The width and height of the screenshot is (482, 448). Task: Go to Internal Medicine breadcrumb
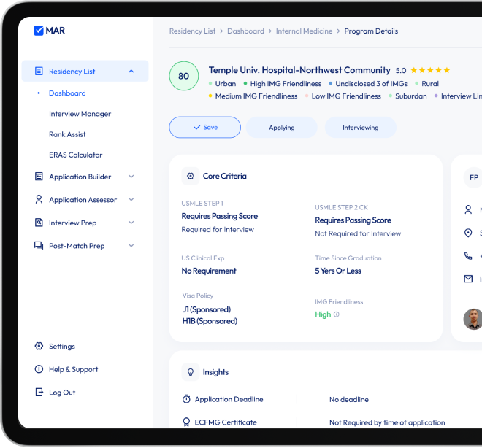[304, 31]
